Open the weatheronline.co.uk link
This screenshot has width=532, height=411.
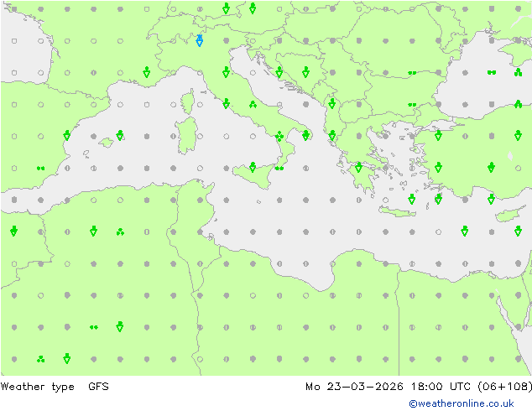(461, 403)
